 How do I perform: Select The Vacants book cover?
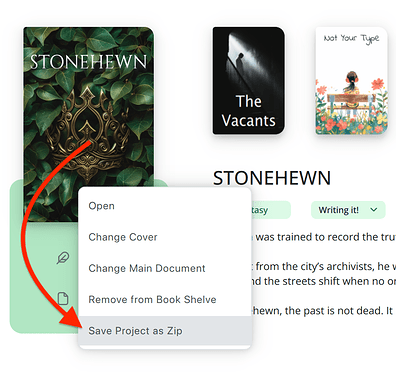[x=249, y=81]
